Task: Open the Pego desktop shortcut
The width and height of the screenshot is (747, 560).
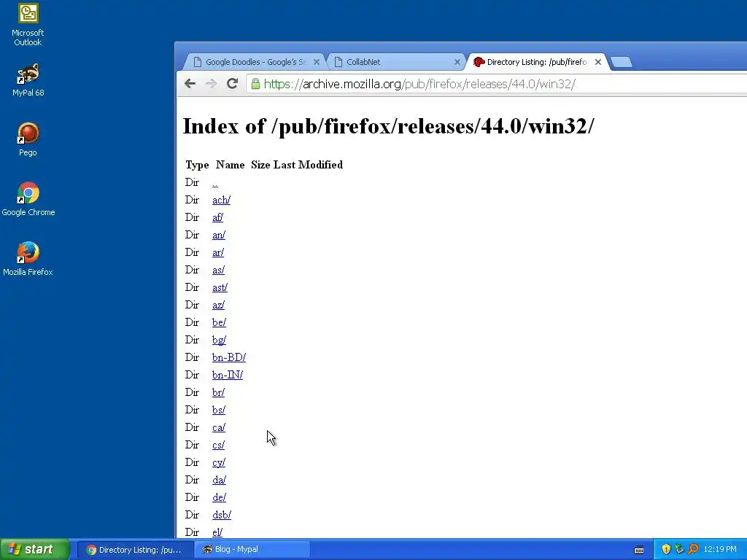Action: click(x=28, y=139)
